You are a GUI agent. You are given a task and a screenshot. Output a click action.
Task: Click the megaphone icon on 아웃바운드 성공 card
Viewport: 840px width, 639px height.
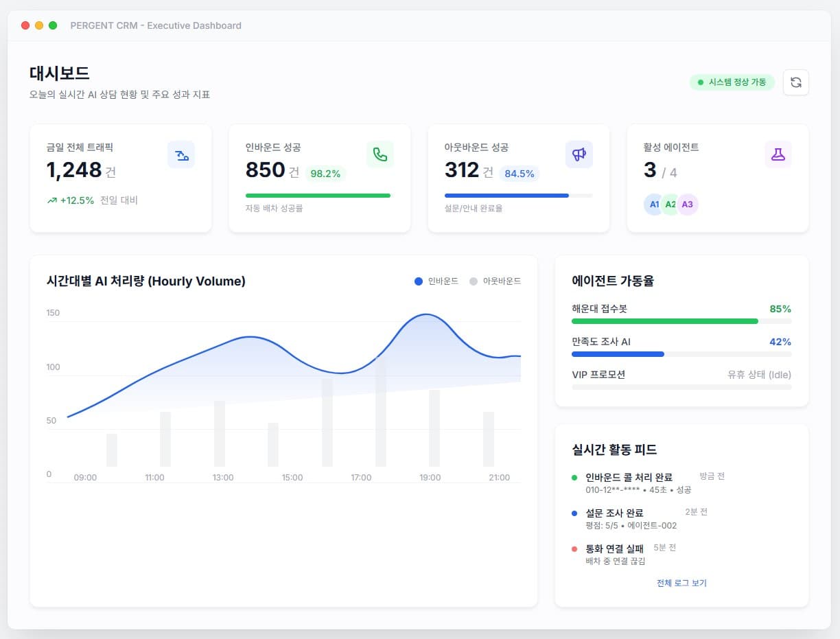click(x=579, y=154)
